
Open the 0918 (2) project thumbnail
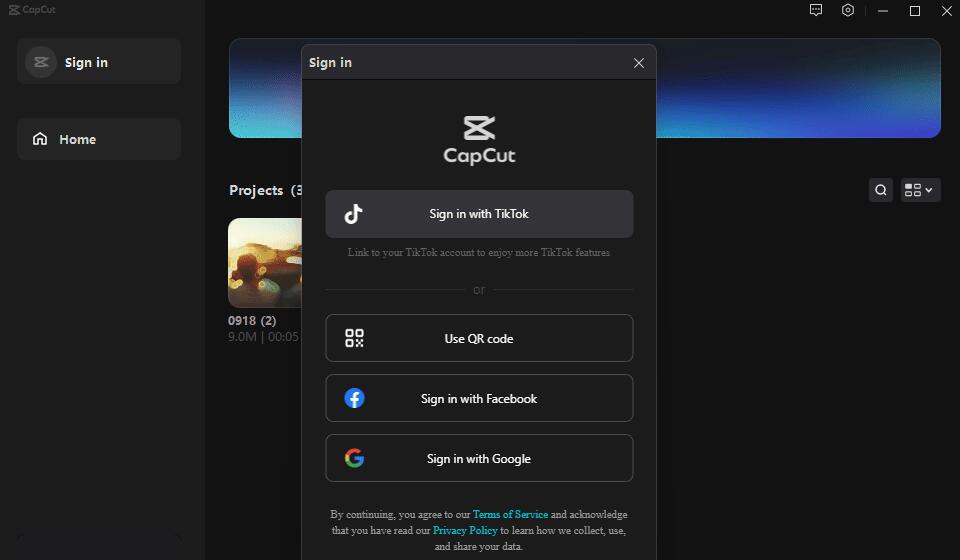[264, 263]
